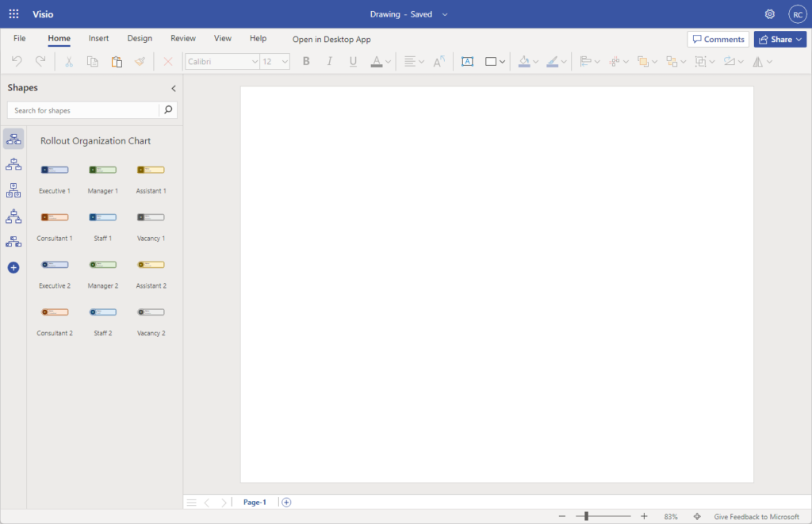This screenshot has width=812, height=524.
Task: Switch to the View tab
Action: [x=223, y=38]
